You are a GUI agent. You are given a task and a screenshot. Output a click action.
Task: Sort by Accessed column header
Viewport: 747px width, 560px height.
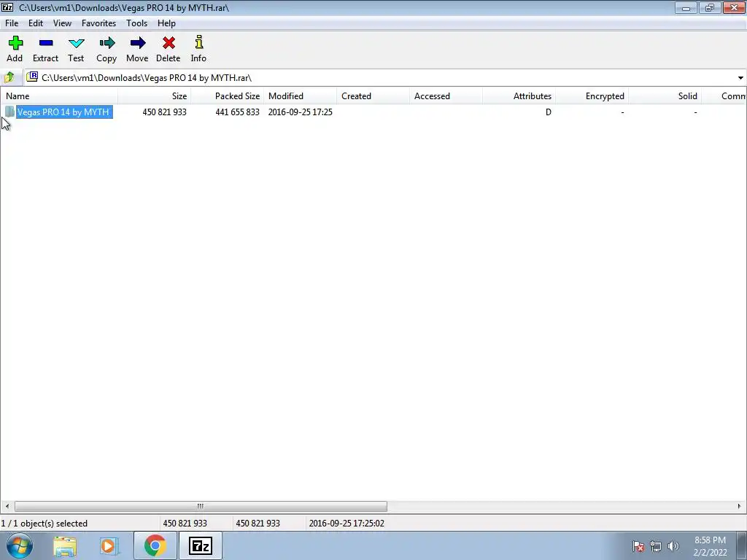pyautogui.click(x=446, y=96)
